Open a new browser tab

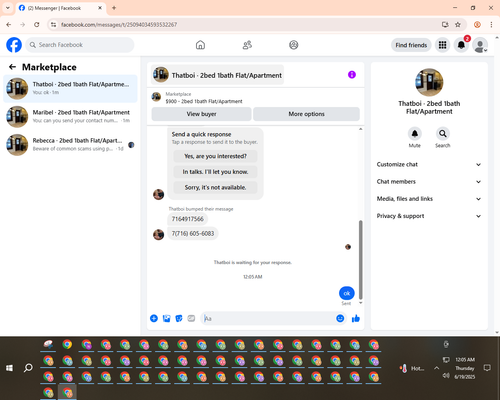click(114, 8)
